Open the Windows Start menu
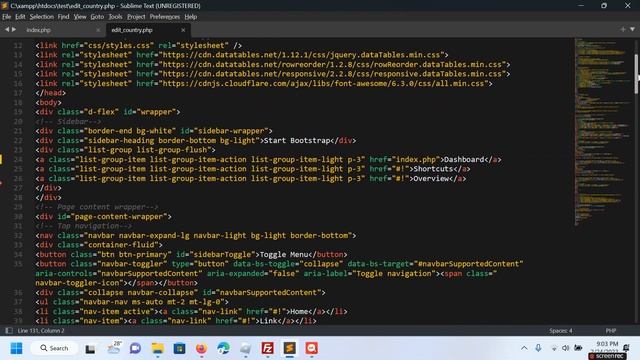This screenshot has height=360, width=640. pyautogui.click(x=16, y=348)
